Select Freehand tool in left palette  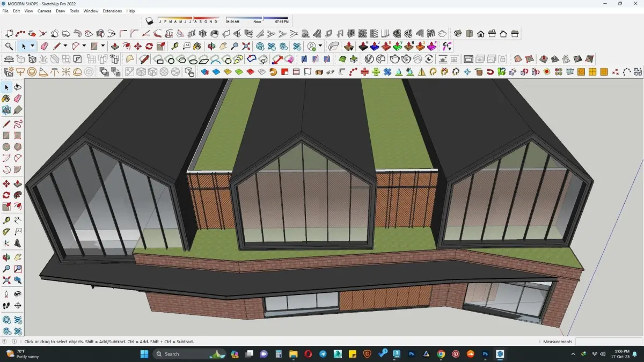tap(18, 124)
